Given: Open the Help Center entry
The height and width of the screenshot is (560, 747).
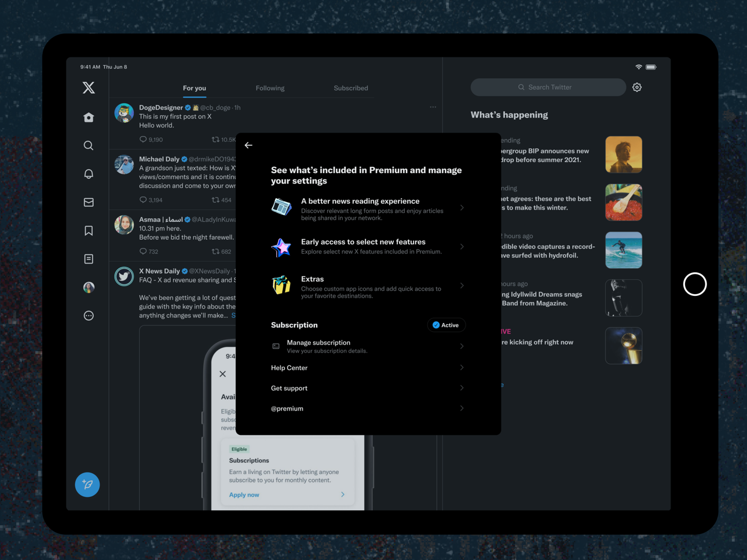Looking at the screenshot, I should click(x=289, y=368).
